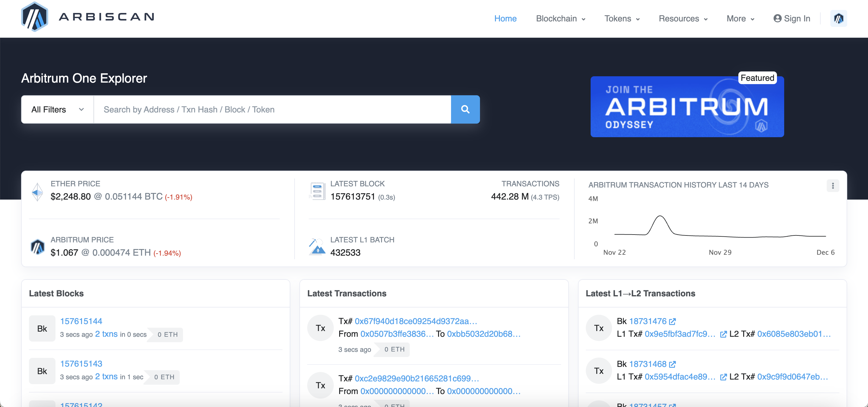Screen dimensions: 868x407
Task: Open the transaction history chart options menu
Action: [x=833, y=185]
